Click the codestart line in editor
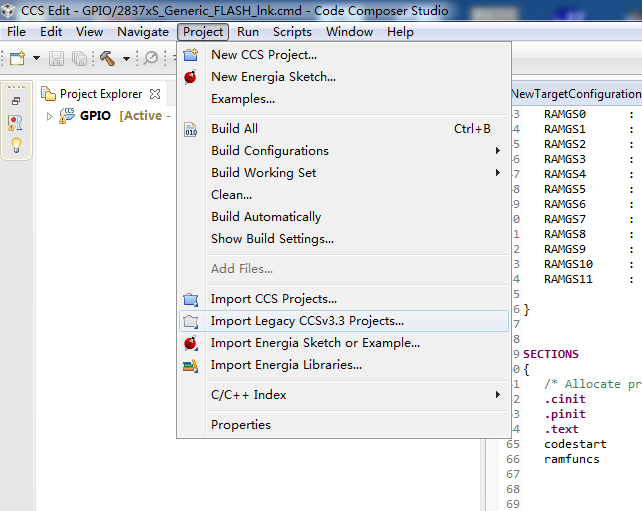 pyautogui.click(x=575, y=444)
